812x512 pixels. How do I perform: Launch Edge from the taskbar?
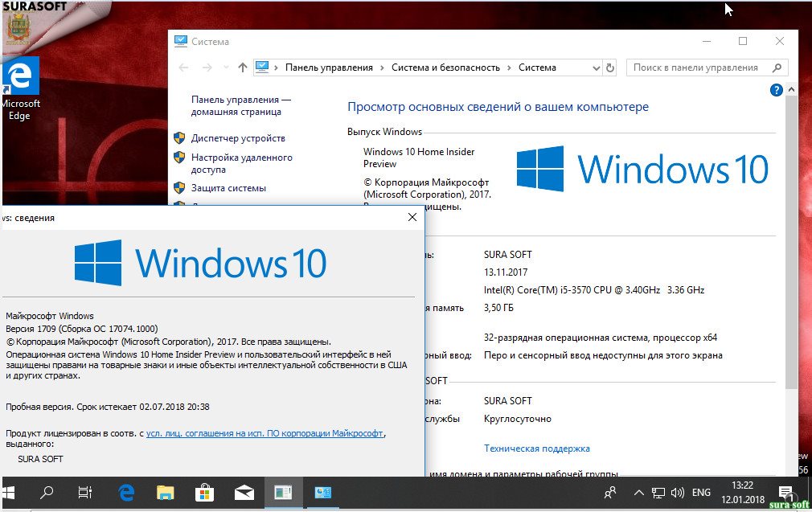point(126,493)
